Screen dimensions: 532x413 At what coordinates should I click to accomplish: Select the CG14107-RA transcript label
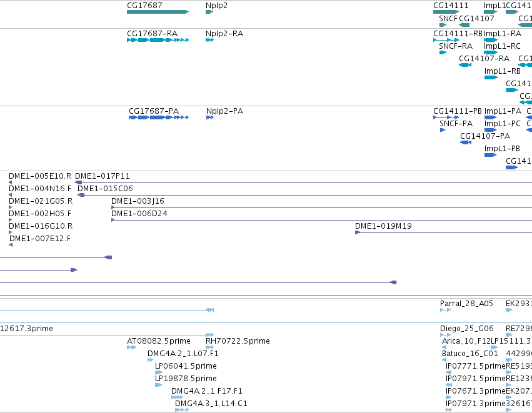pyautogui.click(x=484, y=59)
